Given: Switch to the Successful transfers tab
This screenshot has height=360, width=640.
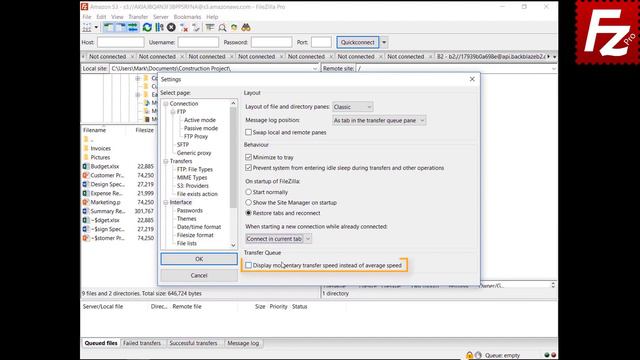Looking at the screenshot, I should tap(193, 343).
